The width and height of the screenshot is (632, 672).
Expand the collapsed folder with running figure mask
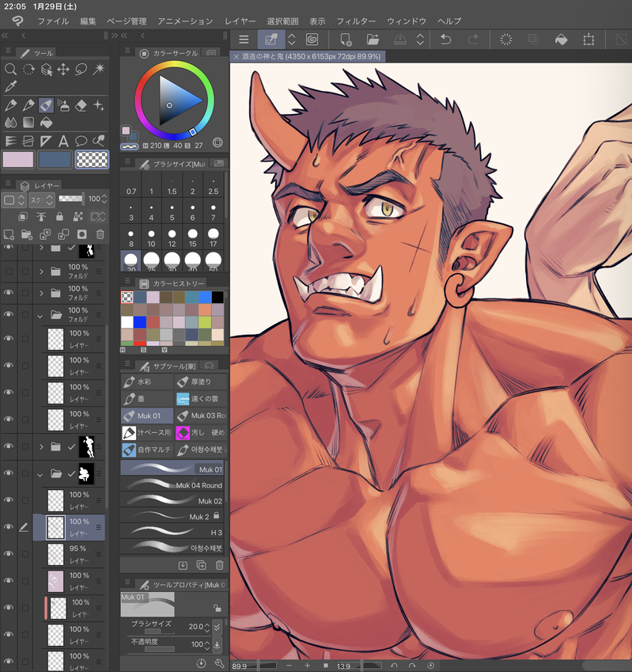(x=41, y=447)
